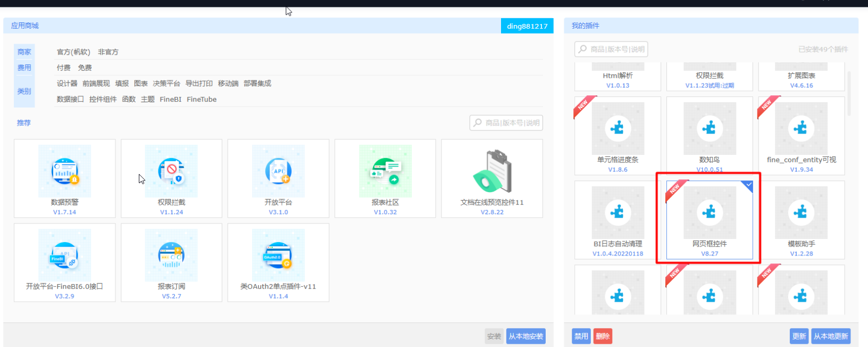Open the 开放平台-FineBI6.0接口 plugin icon
Viewport: 868px width, 347px height.
[64, 255]
